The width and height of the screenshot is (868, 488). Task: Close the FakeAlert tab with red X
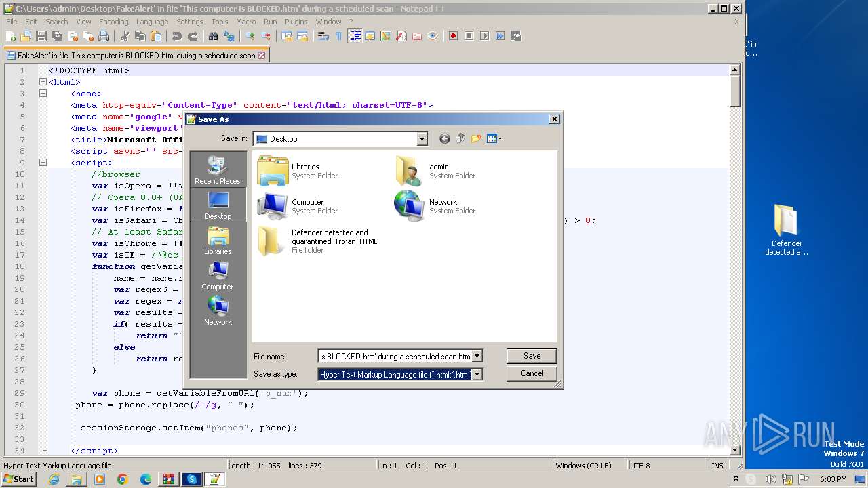(262, 56)
